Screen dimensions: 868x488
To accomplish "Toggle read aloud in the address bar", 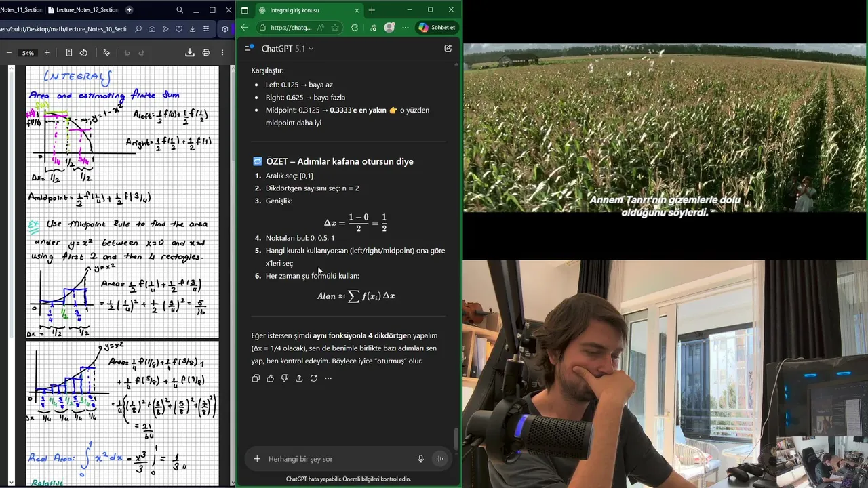I will pos(321,28).
